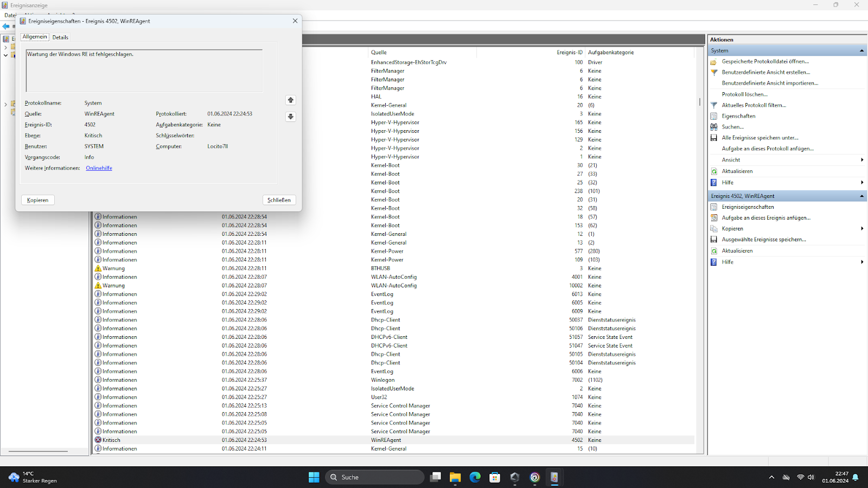Select the Winlogon event row with ID 7002
868x488 pixels.
[x=394, y=380]
